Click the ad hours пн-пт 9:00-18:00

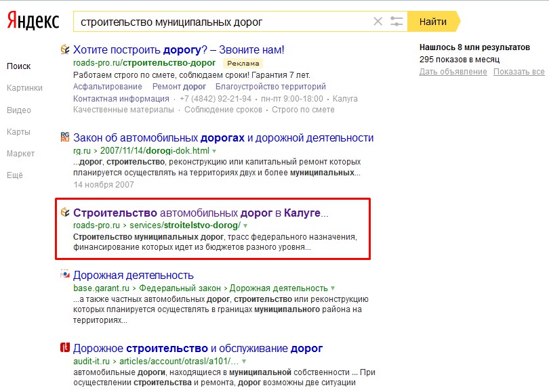(292, 99)
